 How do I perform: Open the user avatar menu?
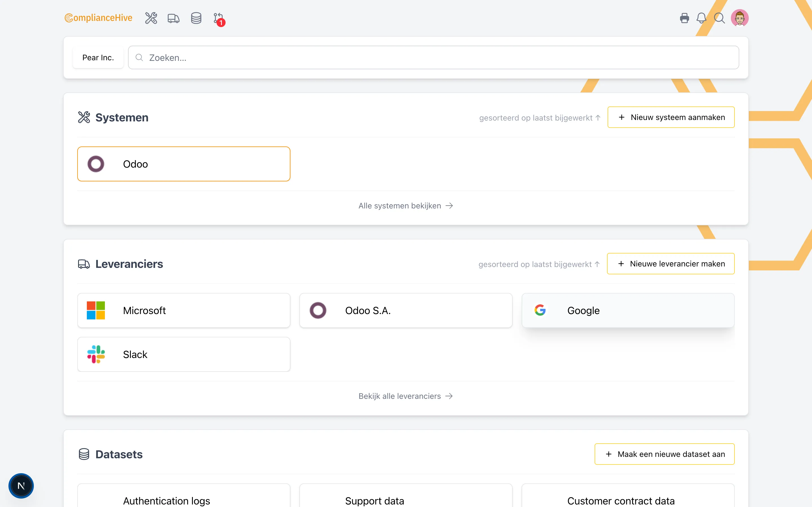(740, 18)
